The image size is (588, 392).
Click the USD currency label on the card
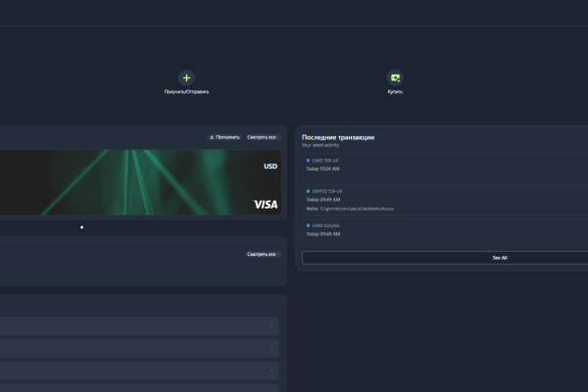[x=270, y=167]
